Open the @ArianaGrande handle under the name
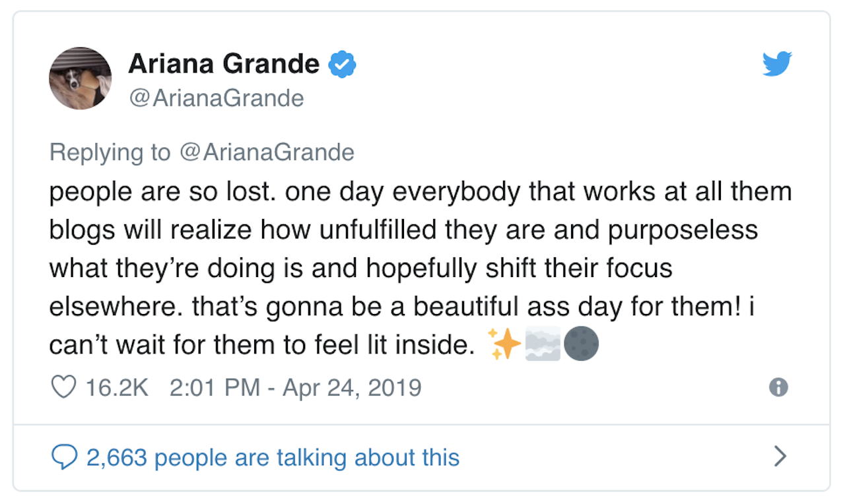Viewport: 845px width, 504px height. coord(216,98)
